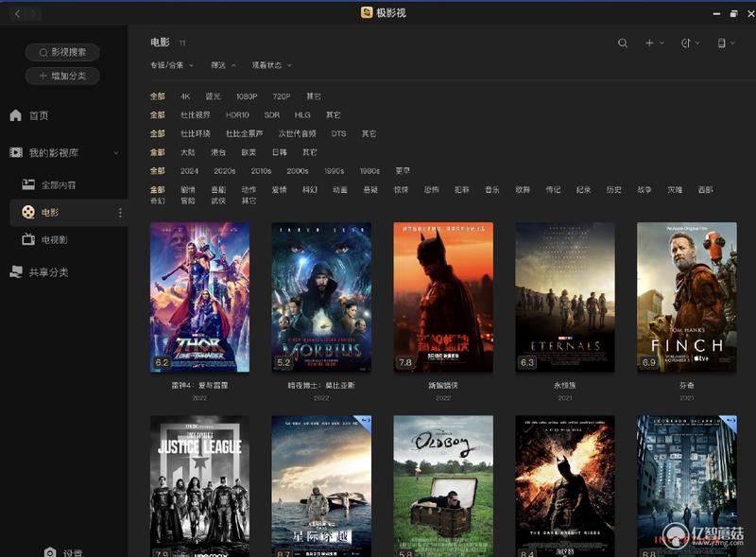756x557 pixels.
Task: Filter genre by 武侠
Action: point(218,200)
